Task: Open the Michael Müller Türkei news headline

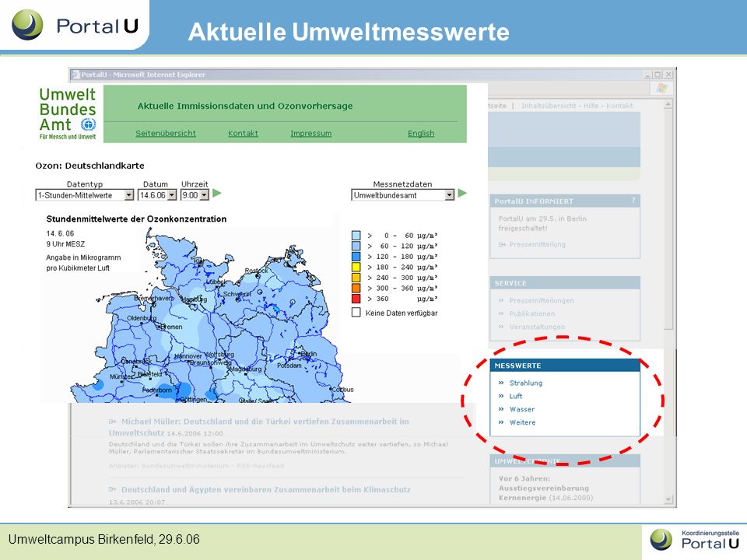Action: click(x=258, y=427)
